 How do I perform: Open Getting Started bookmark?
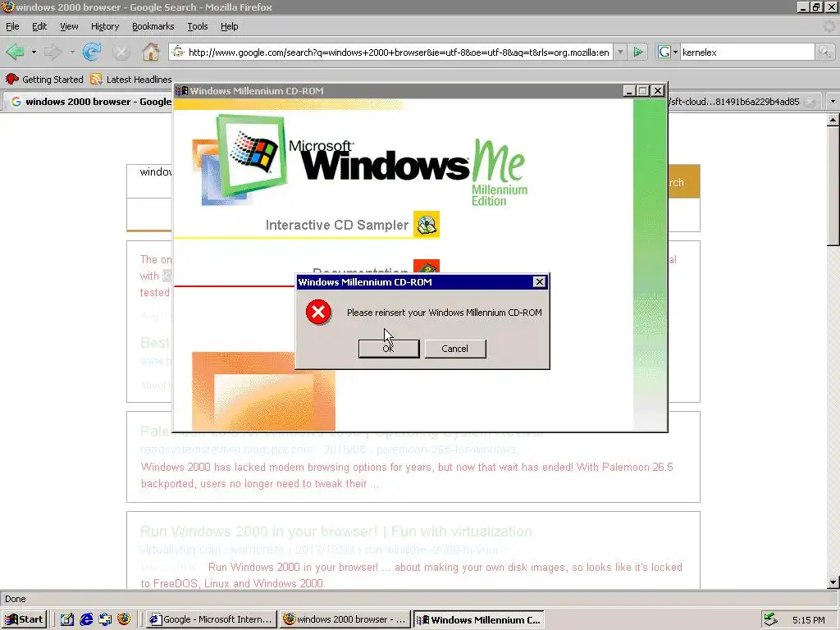tap(44, 80)
